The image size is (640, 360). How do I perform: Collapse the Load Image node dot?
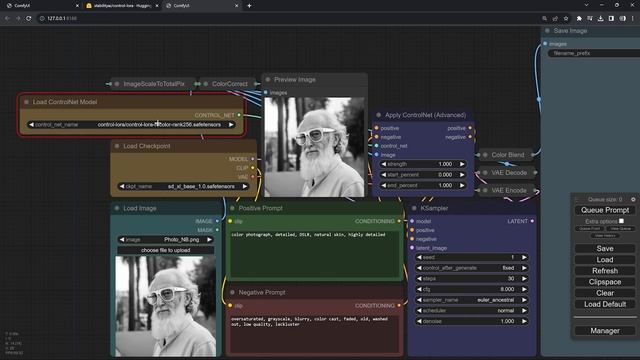(117, 208)
